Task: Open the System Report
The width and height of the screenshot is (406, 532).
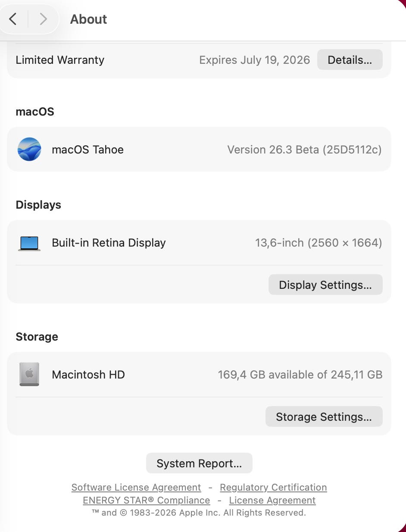Action: point(199,463)
